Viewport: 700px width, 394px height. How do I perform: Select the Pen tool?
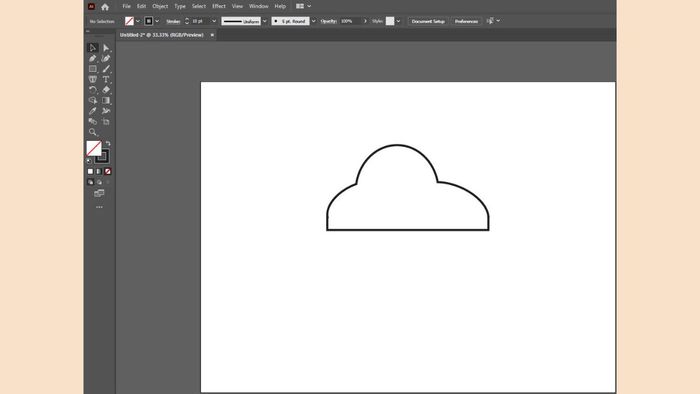click(x=93, y=58)
